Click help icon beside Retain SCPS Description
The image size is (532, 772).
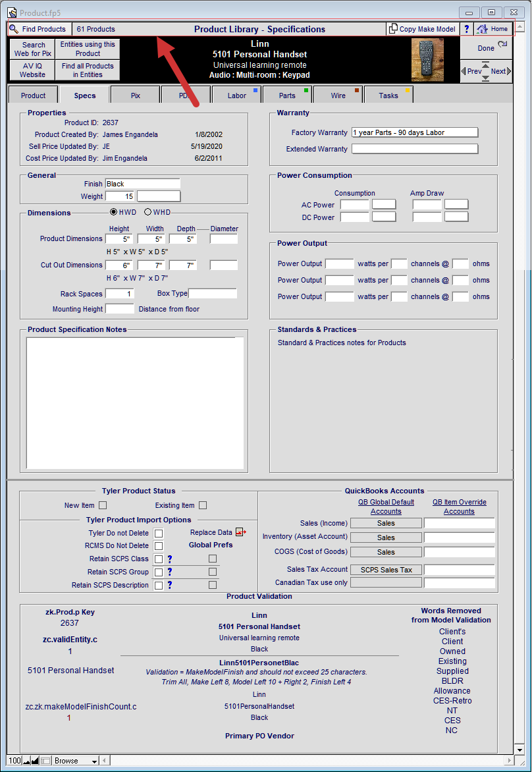pyautogui.click(x=170, y=585)
